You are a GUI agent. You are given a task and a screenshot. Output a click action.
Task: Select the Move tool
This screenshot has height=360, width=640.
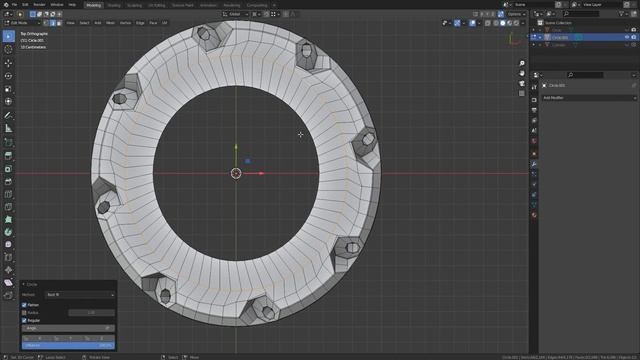click(8, 63)
